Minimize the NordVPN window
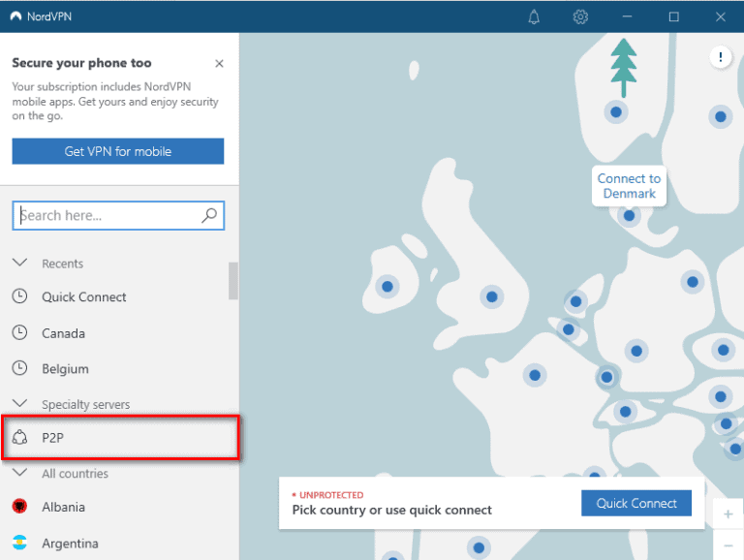The height and width of the screenshot is (560, 744). tap(627, 16)
